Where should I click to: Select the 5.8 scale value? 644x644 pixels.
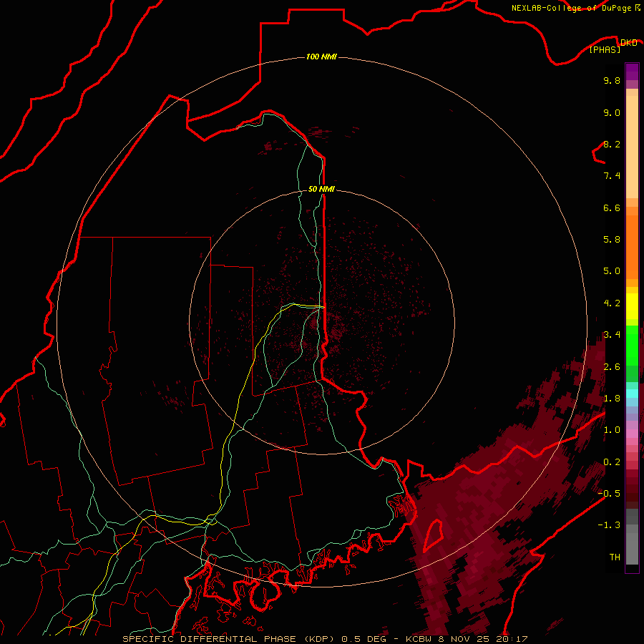612,240
